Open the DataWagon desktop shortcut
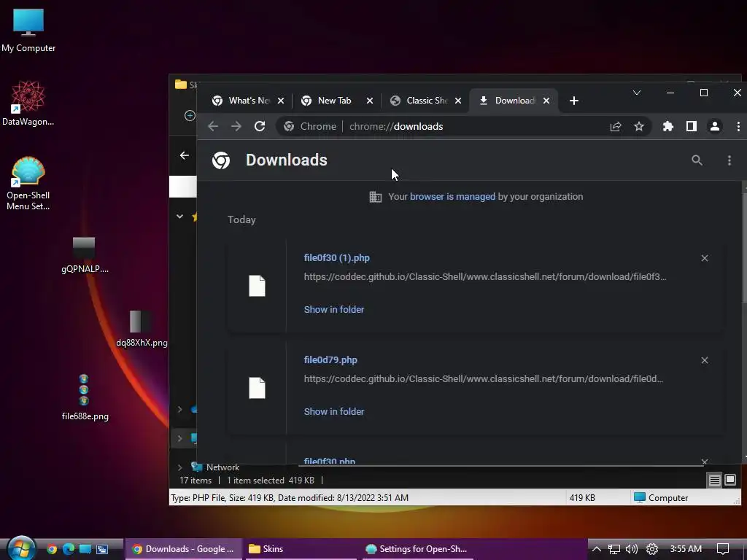Viewport: 747px width, 560px height. [28, 104]
